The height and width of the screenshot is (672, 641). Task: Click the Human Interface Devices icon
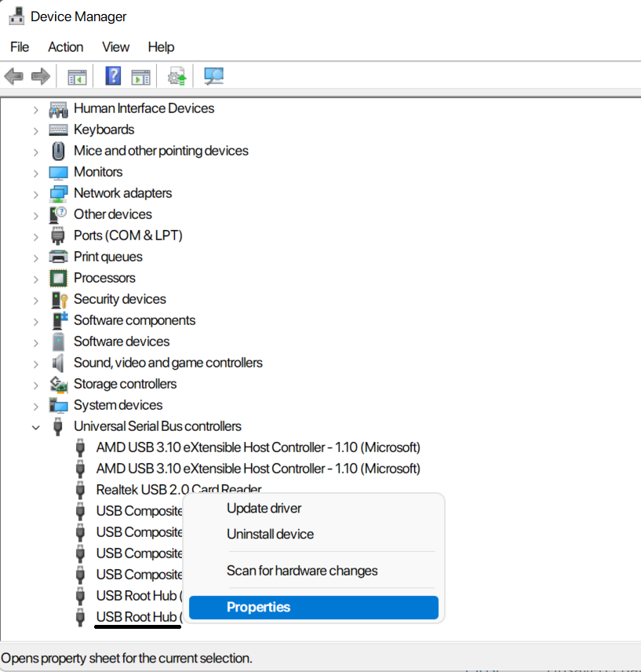(58, 109)
